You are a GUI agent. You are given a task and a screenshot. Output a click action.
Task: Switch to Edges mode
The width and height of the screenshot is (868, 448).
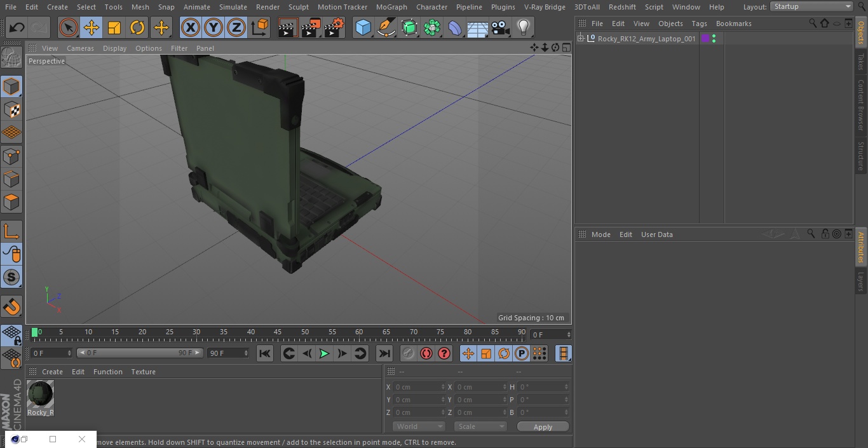[11, 179]
